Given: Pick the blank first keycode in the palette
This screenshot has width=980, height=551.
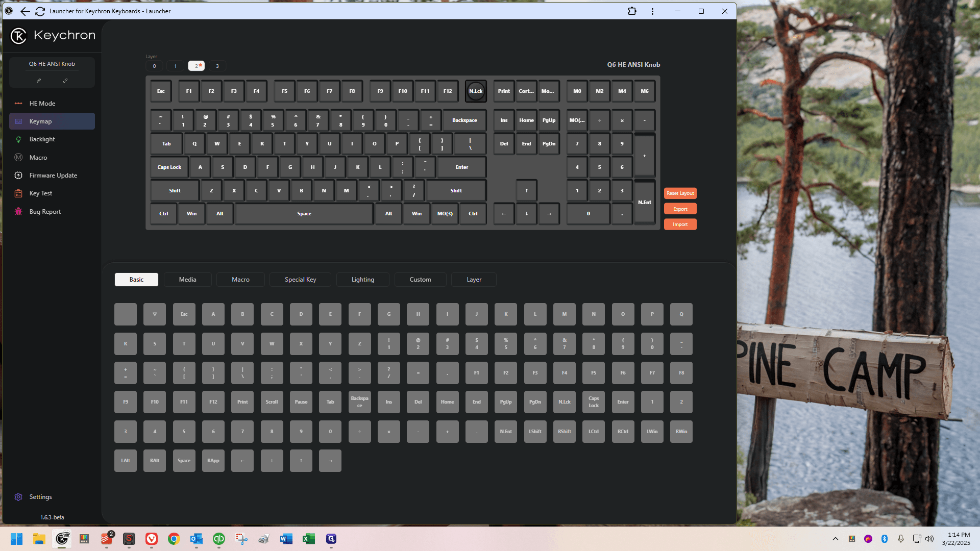Looking at the screenshot, I should point(126,314).
